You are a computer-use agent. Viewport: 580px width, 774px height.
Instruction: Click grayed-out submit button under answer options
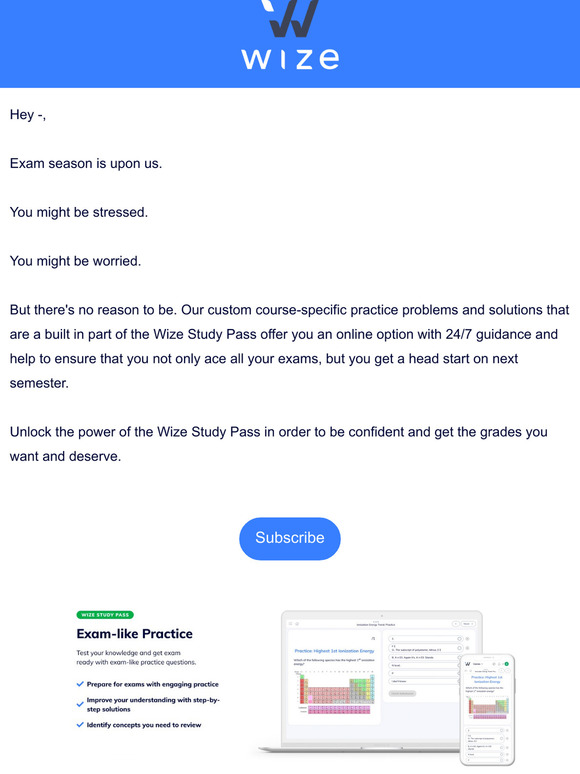[402, 694]
